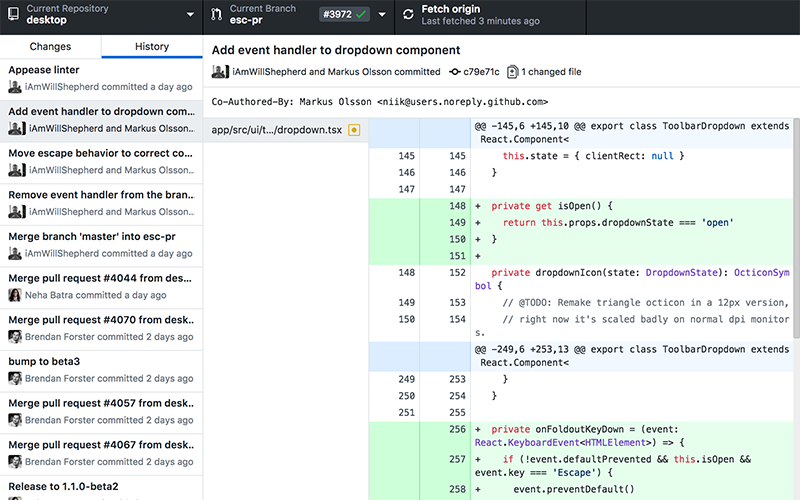Select commit Add event handler to dropdown
Image resolution: width=800 pixels, height=500 pixels.
(101, 120)
